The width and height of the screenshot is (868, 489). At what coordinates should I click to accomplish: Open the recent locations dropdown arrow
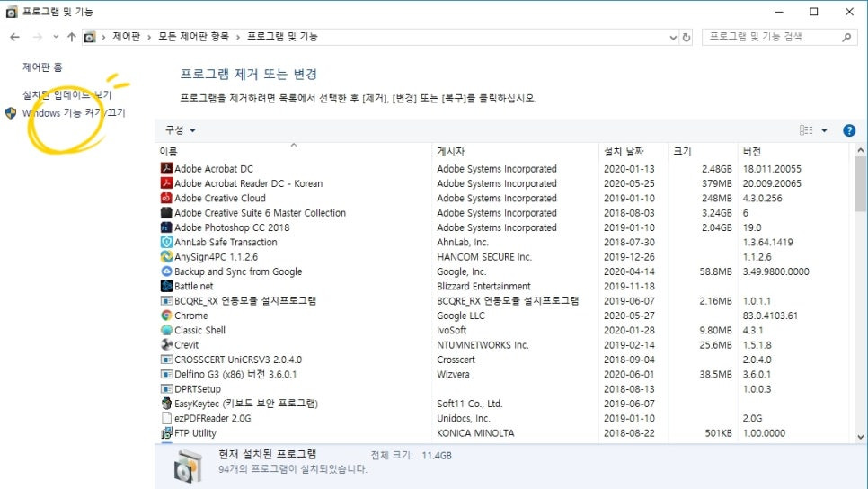coord(56,37)
